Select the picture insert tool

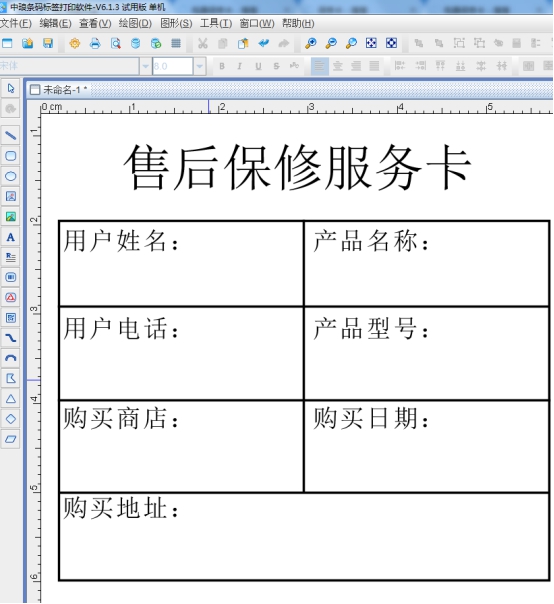[x=11, y=216]
